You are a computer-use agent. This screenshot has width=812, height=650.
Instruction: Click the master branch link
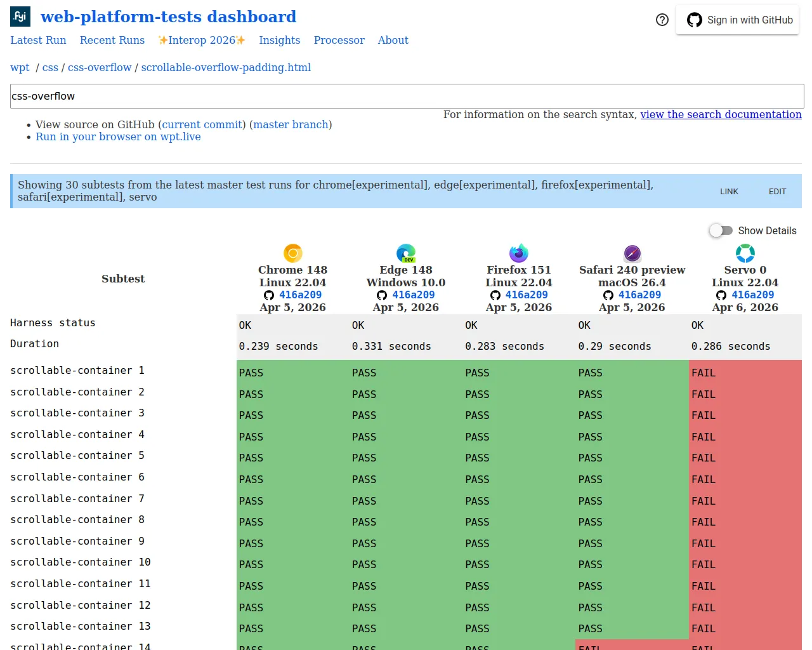(x=291, y=124)
